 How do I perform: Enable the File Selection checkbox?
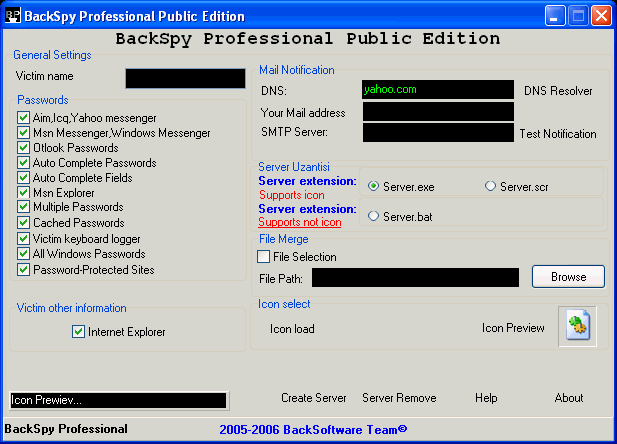[265, 257]
